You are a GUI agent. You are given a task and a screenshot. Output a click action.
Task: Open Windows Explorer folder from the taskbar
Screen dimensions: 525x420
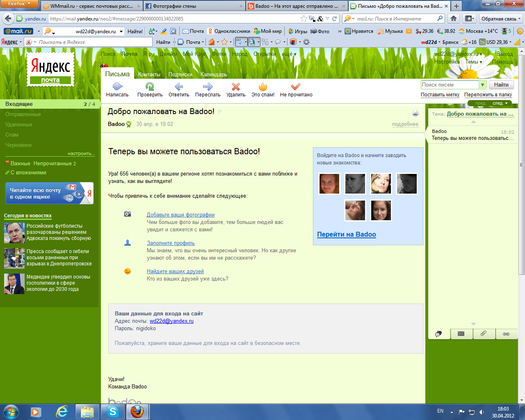click(x=87, y=411)
